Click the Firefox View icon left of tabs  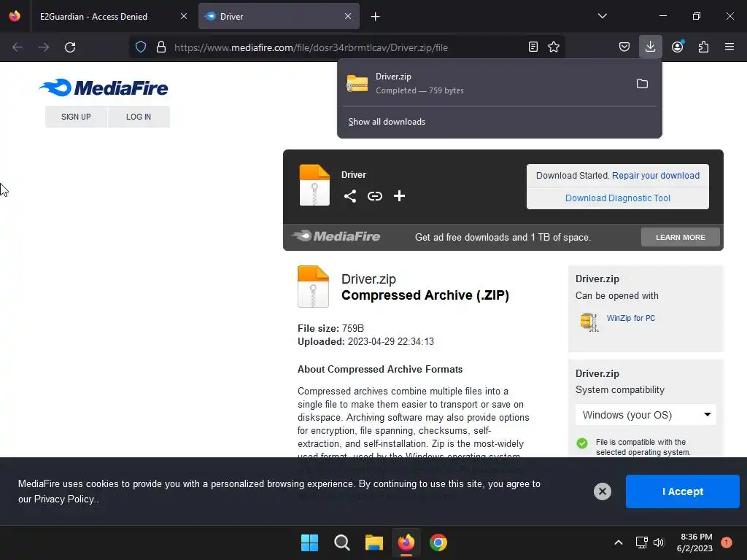(x=15, y=16)
